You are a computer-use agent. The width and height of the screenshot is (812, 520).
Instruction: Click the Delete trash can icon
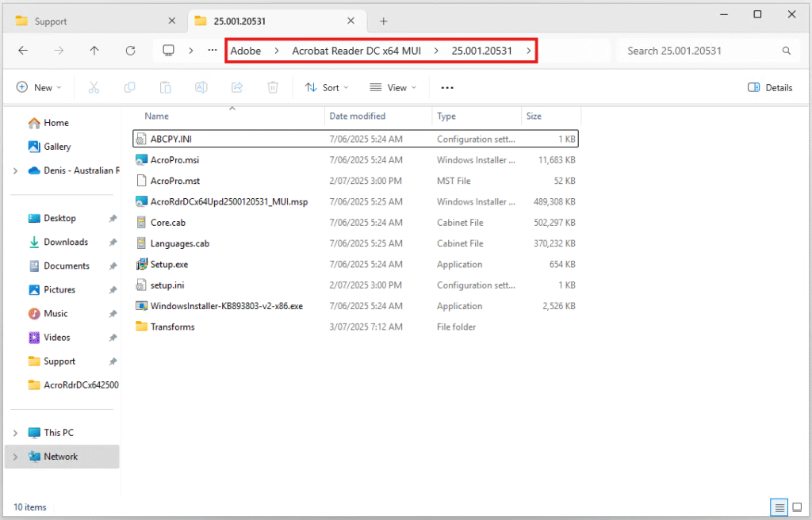tap(273, 88)
